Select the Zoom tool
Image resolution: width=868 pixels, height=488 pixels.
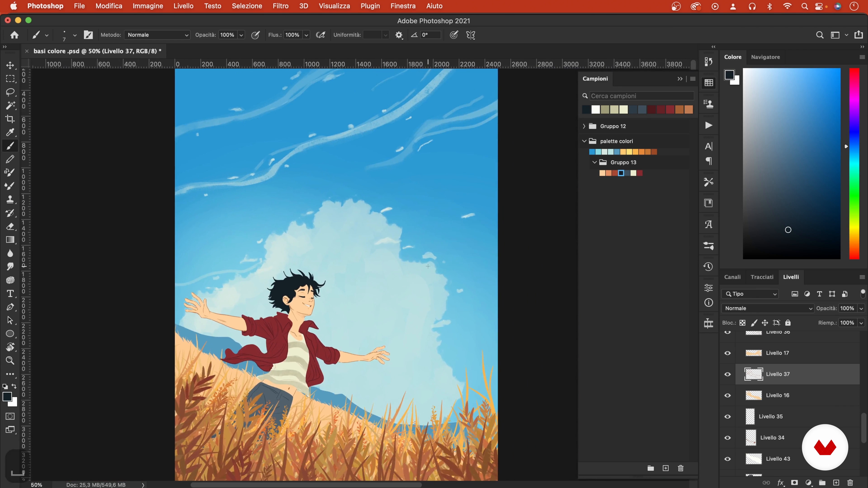(10, 361)
